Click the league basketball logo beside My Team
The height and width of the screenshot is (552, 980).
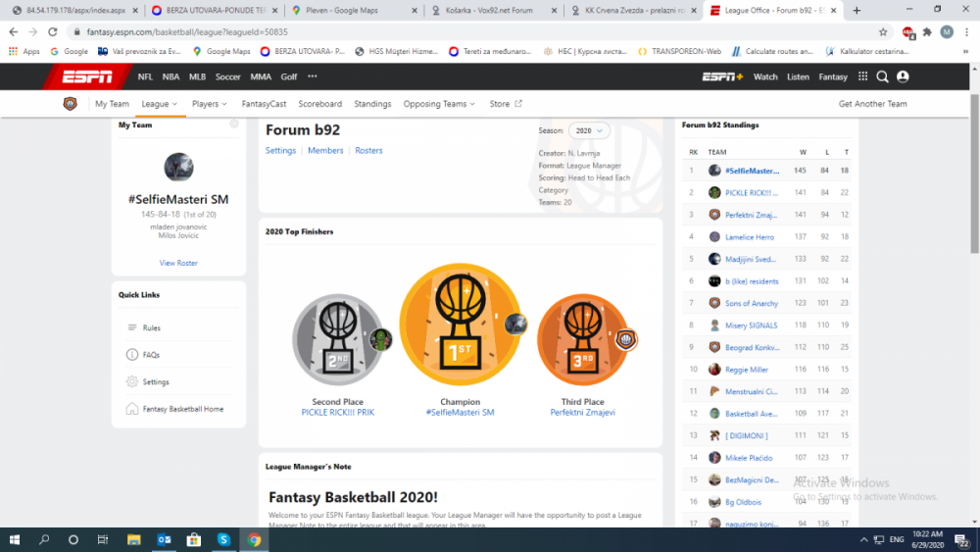pyautogui.click(x=70, y=104)
